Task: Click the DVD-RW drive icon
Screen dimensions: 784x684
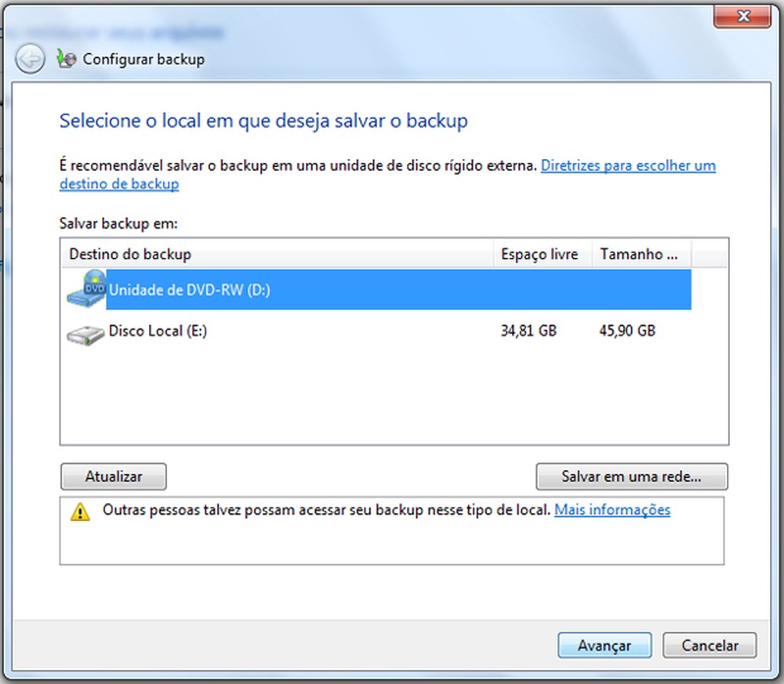Action: 85,289
